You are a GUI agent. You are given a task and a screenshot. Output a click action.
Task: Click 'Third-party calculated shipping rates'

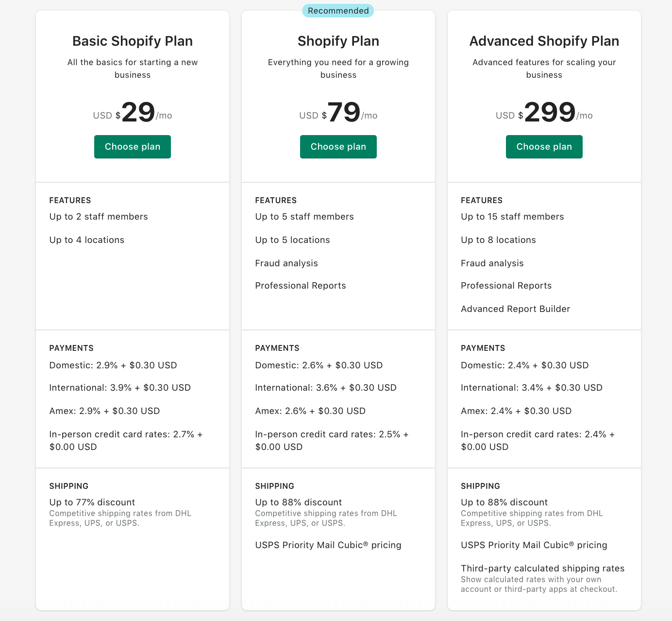[543, 569]
